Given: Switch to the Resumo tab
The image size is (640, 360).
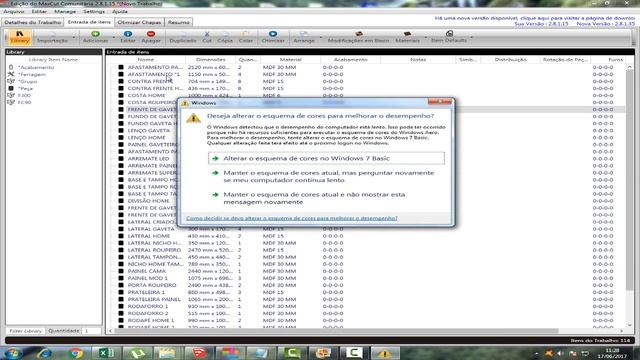Looking at the screenshot, I should [x=179, y=22].
